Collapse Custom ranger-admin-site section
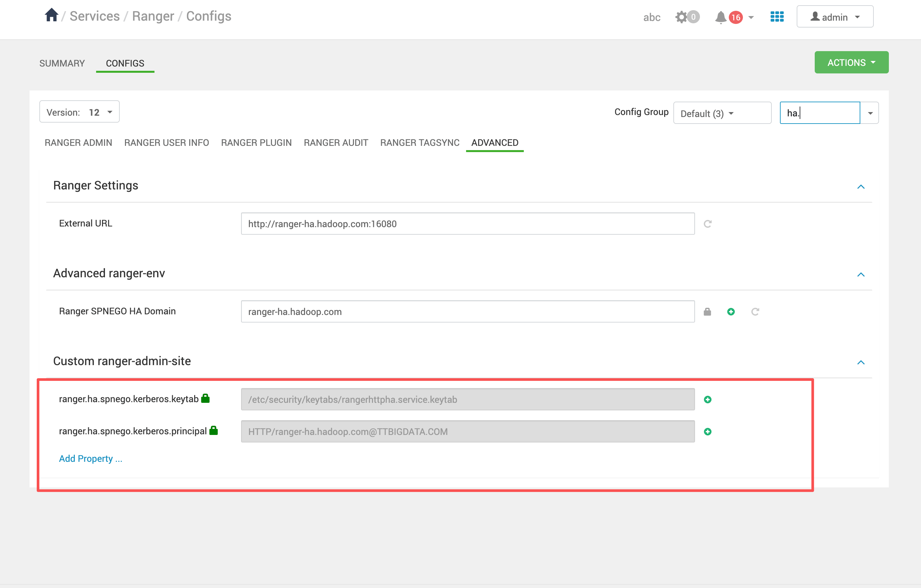The image size is (921, 588). tap(861, 363)
